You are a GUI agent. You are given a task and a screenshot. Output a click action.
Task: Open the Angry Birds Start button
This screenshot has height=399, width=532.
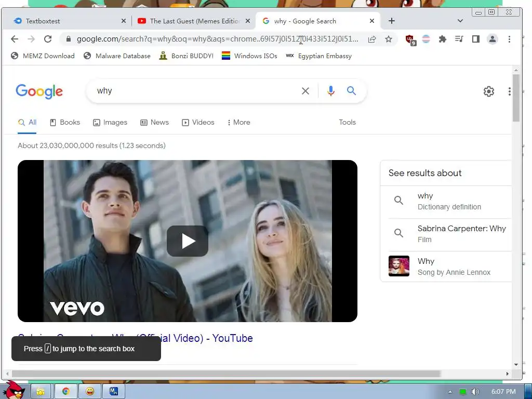coord(14,390)
